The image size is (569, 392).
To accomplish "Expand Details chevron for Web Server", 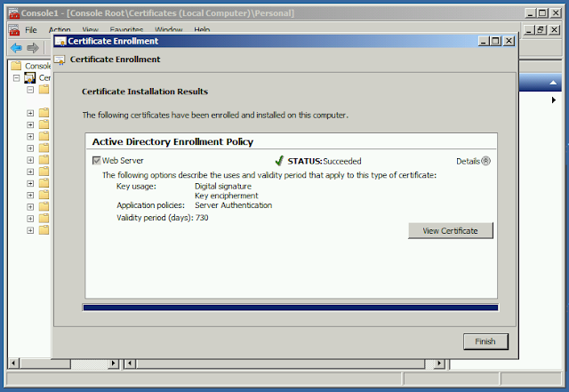I will pos(486,161).
